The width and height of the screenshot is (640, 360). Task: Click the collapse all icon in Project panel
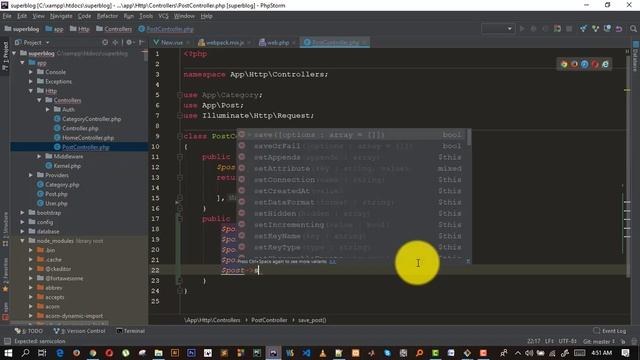[116, 42]
